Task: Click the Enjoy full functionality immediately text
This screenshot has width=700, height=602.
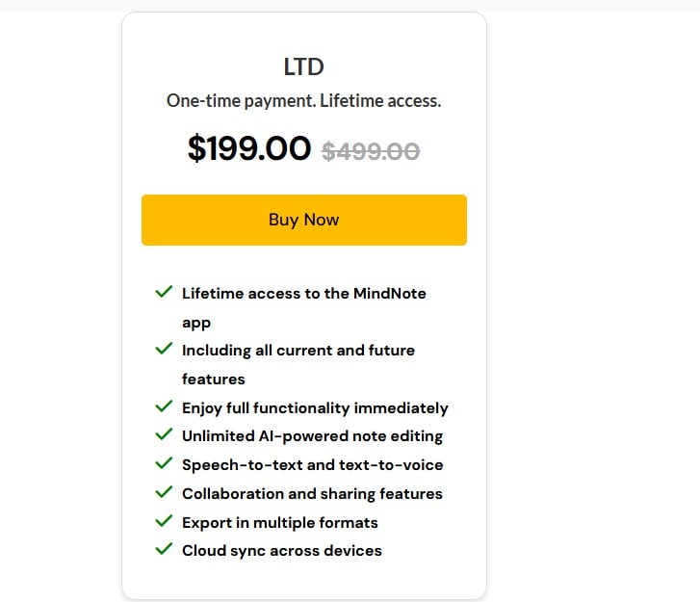Action: [315, 407]
